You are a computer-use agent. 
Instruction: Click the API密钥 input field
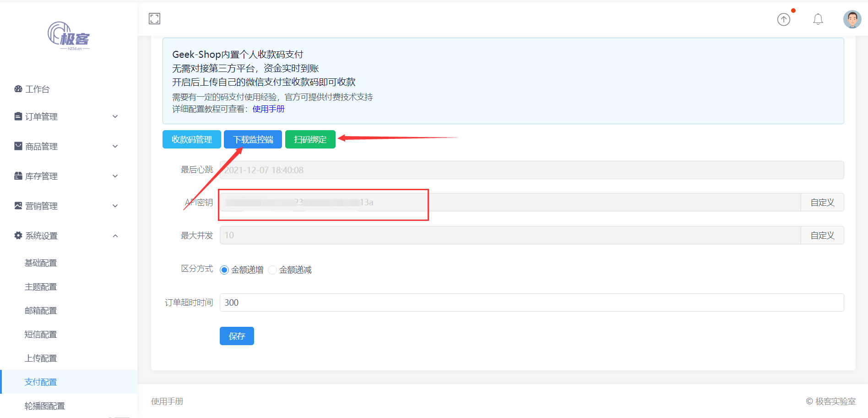coord(510,202)
